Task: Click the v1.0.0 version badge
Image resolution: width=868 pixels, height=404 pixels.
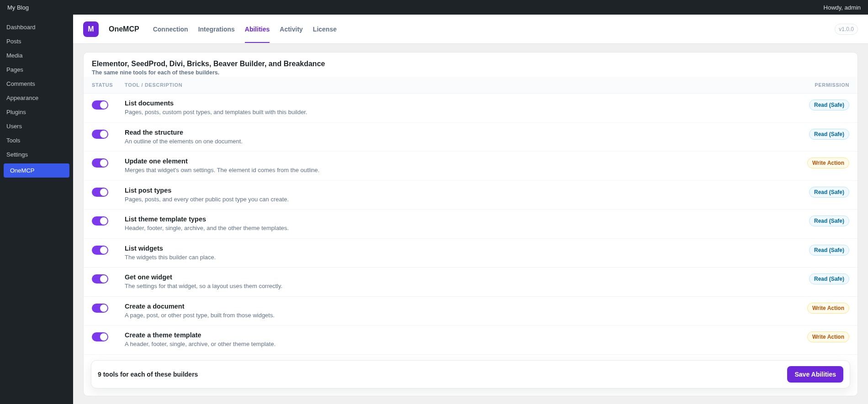Action: click(x=846, y=29)
